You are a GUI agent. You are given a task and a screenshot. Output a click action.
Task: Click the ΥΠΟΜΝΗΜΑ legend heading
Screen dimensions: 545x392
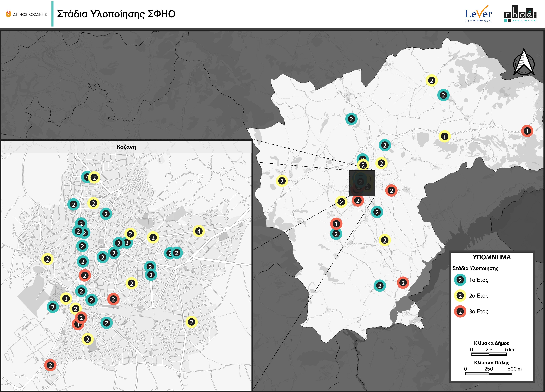(491, 257)
